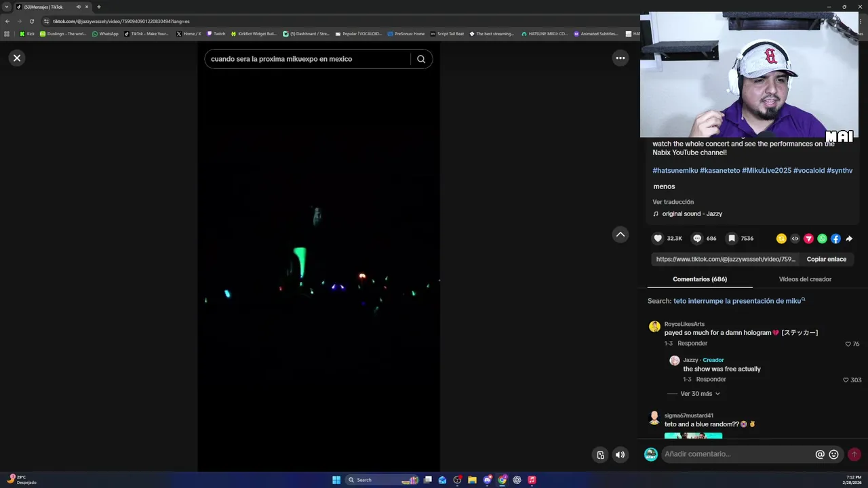This screenshot has width=868, height=488.
Task: Open WhatsApp bookmark
Action: tap(105, 34)
